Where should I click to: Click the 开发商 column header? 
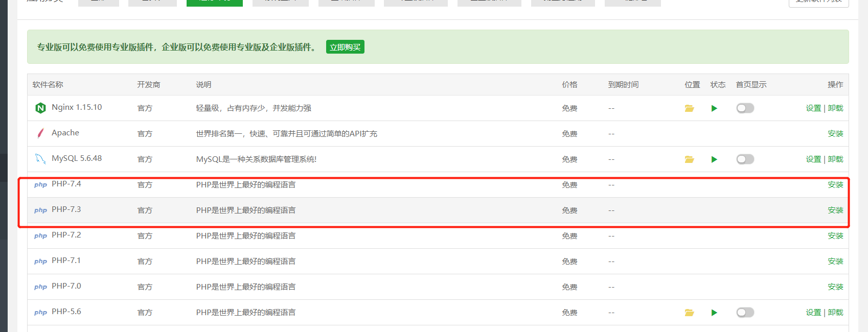[x=149, y=85]
